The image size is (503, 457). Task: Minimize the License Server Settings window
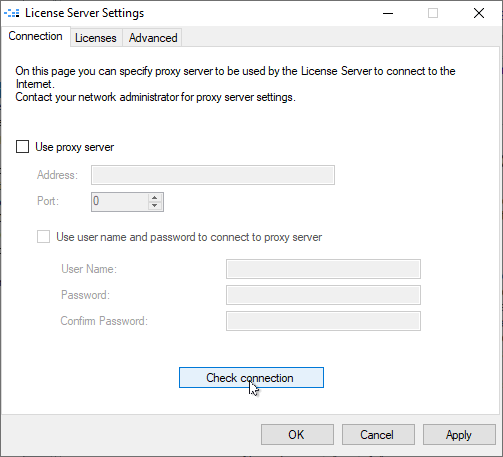388,13
